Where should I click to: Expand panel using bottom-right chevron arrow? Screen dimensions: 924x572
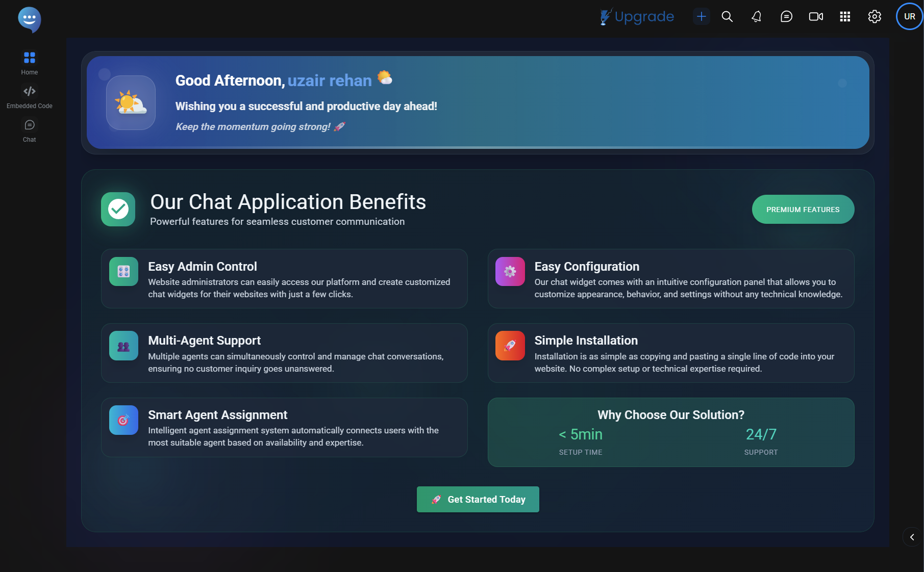pos(912,537)
